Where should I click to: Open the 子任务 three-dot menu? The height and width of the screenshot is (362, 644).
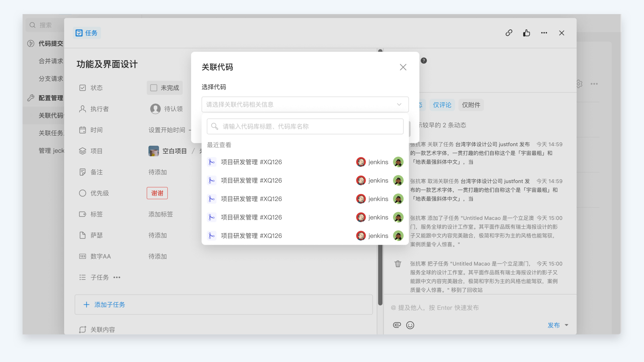[x=117, y=278]
